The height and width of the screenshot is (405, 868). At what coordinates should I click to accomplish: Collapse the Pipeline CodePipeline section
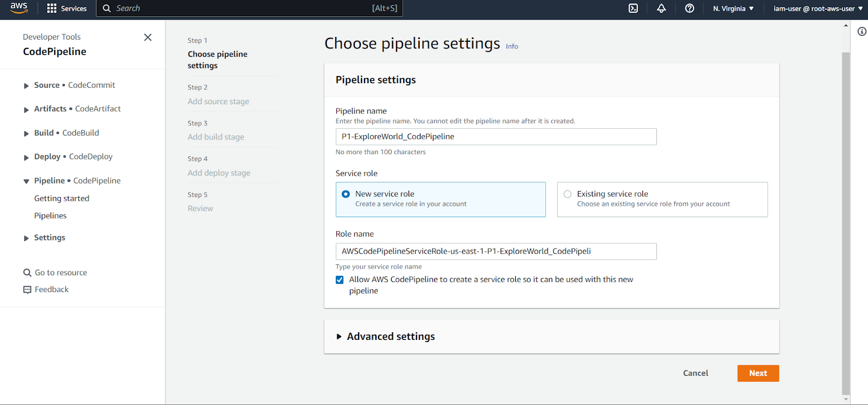(26, 181)
